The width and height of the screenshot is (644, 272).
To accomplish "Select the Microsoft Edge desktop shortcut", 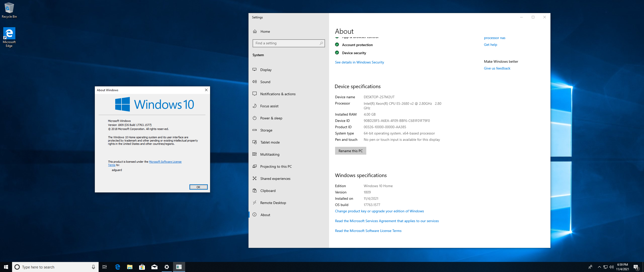I will tap(9, 37).
